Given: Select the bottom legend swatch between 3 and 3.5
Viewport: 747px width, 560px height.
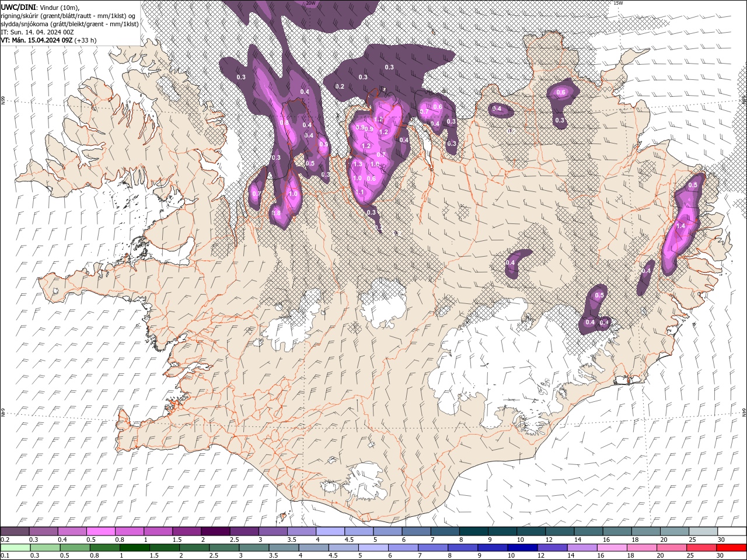Looking at the screenshot, I should 254,548.
